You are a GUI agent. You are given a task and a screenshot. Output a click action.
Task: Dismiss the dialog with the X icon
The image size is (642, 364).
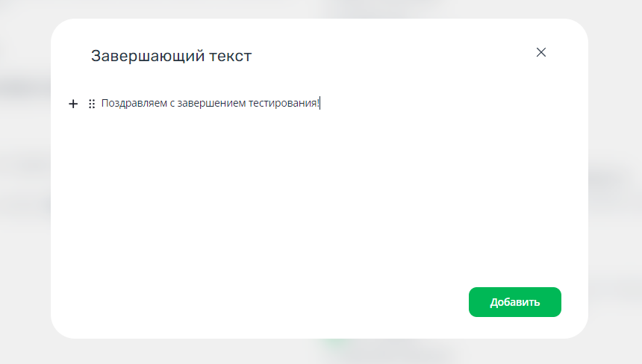[x=541, y=52]
